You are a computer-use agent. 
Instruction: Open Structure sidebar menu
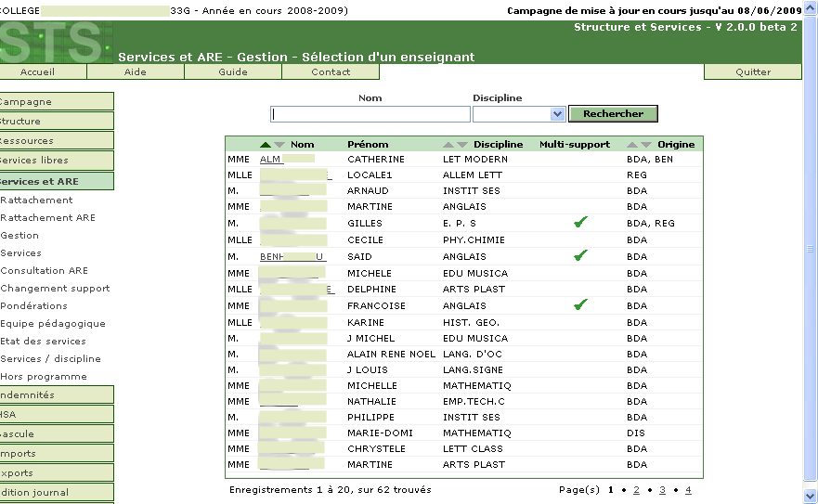point(57,121)
